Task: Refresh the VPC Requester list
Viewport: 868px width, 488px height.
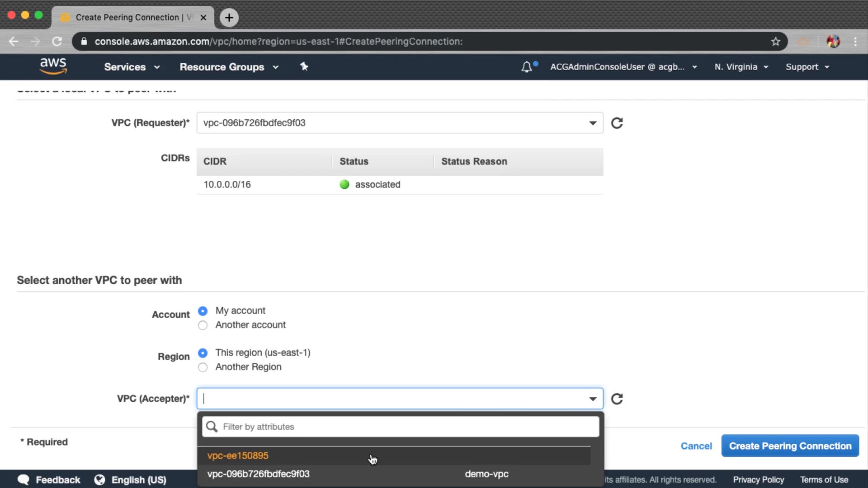Action: point(617,123)
